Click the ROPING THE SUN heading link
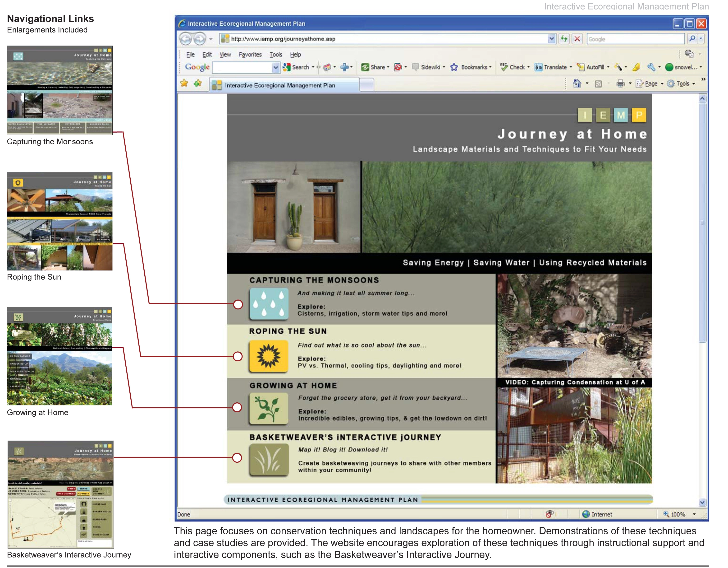The image size is (728, 568). pyautogui.click(x=288, y=331)
